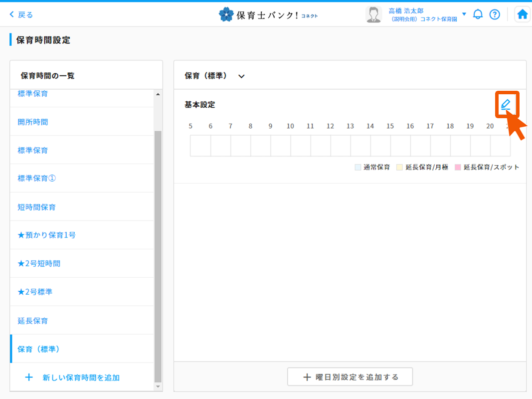Image resolution: width=532 pixels, height=399 pixels.
Task: Select ★預かり保育1号 from the list
Action: click(47, 235)
